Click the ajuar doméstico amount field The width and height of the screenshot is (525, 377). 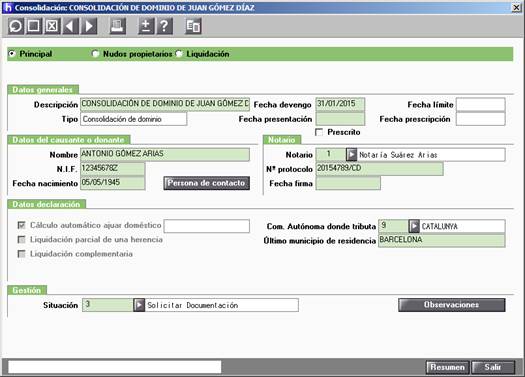(x=207, y=226)
